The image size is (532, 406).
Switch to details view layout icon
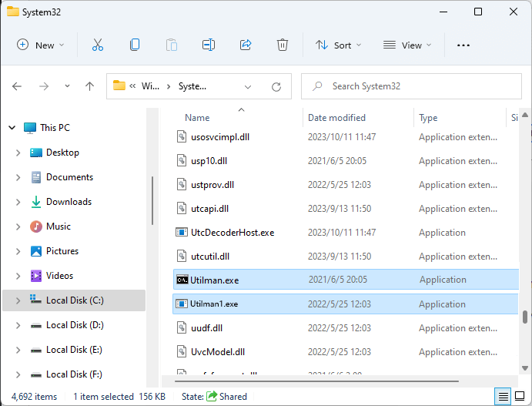pyautogui.click(x=504, y=396)
